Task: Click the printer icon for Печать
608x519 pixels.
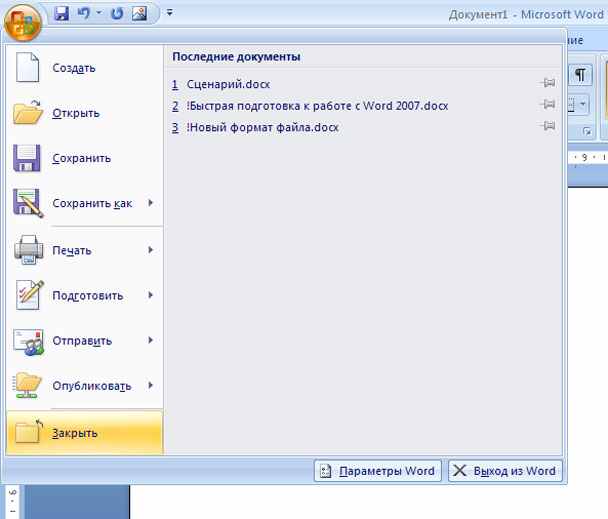Action: [28, 250]
